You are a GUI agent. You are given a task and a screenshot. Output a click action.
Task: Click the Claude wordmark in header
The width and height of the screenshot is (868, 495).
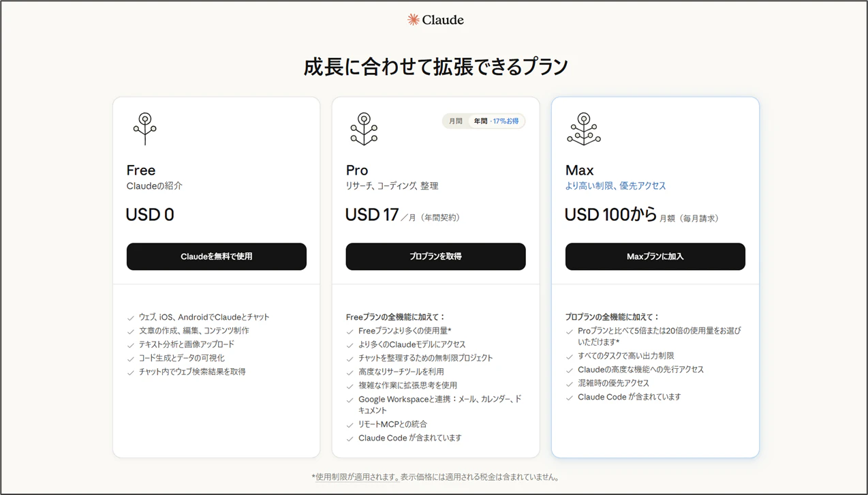[443, 20]
